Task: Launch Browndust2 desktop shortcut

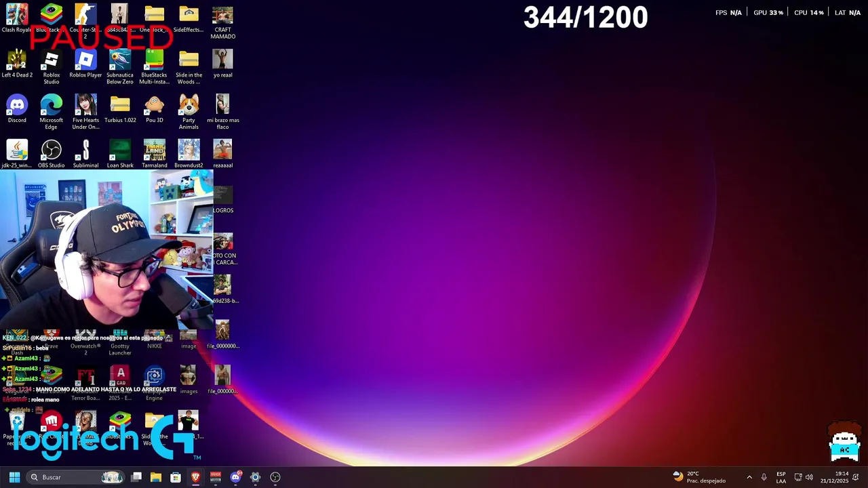Action: (x=189, y=155)
